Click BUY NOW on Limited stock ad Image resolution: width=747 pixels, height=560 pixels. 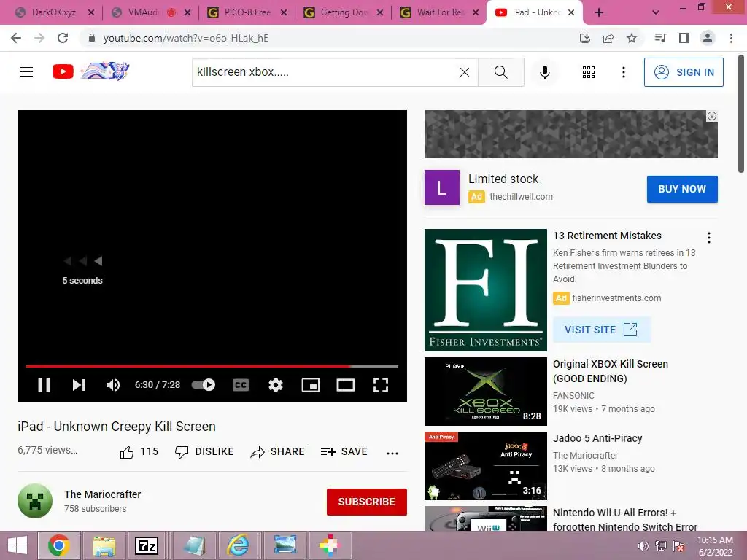pyautogui.click(x=682, y=189)
